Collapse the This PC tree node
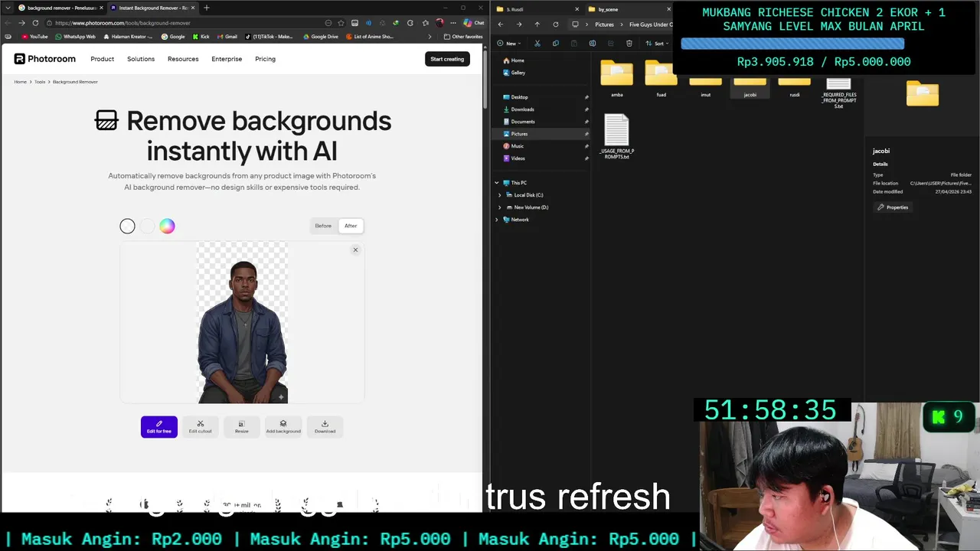Viewport: 980px width, 551px height. click(497, 183)
